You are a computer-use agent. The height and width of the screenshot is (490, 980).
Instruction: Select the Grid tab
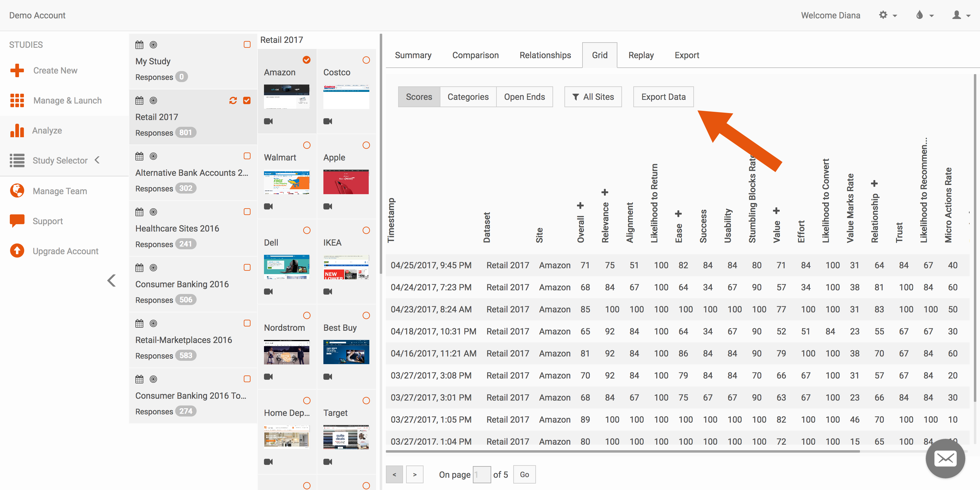pyautogui.click(x=600, y=55)
